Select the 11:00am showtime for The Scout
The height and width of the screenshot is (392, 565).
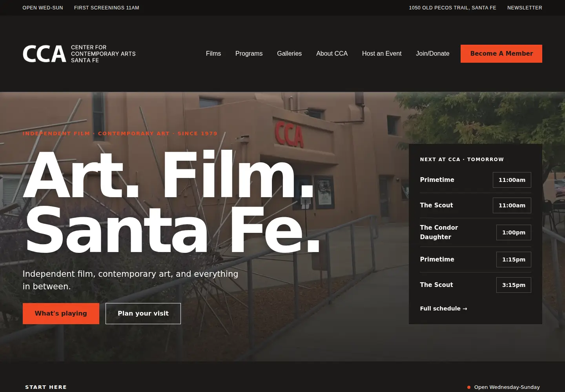pyautogui.click(x=512, y=205)
